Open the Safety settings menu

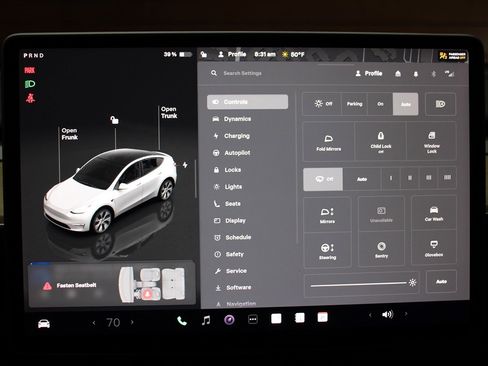[x=229, y=254]
